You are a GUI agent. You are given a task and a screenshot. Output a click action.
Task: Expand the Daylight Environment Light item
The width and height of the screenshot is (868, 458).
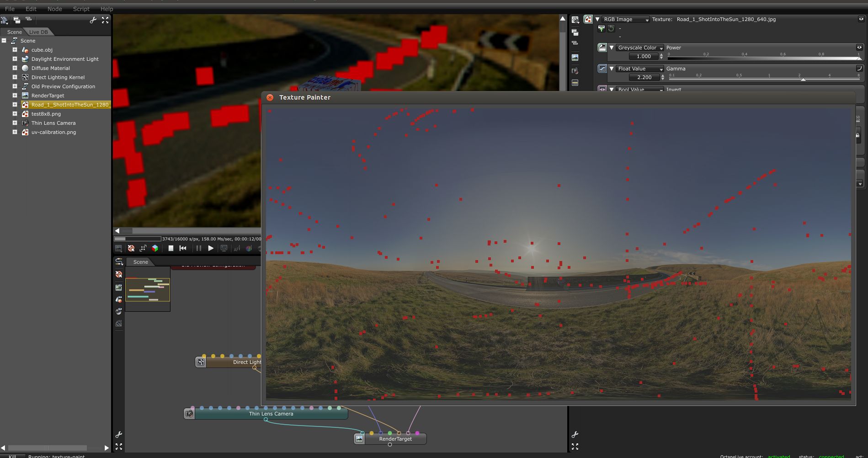15,59
